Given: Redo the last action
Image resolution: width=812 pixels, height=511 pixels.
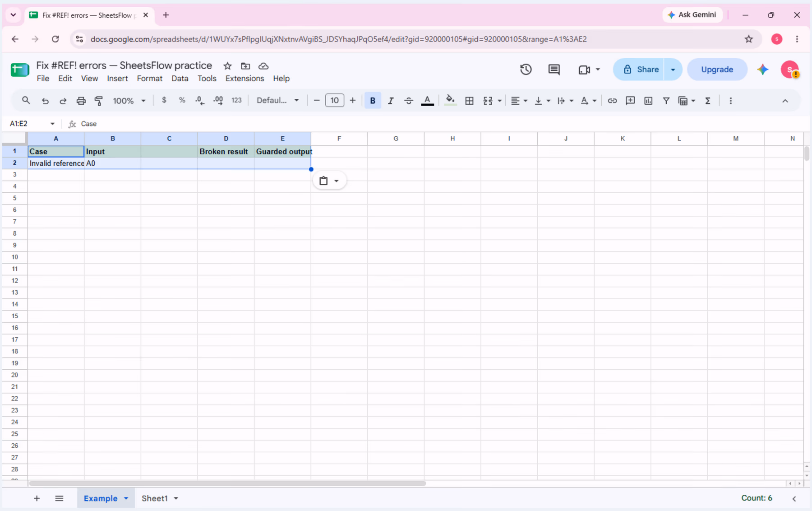Looking at the screenshot, I should pos(63,101).
